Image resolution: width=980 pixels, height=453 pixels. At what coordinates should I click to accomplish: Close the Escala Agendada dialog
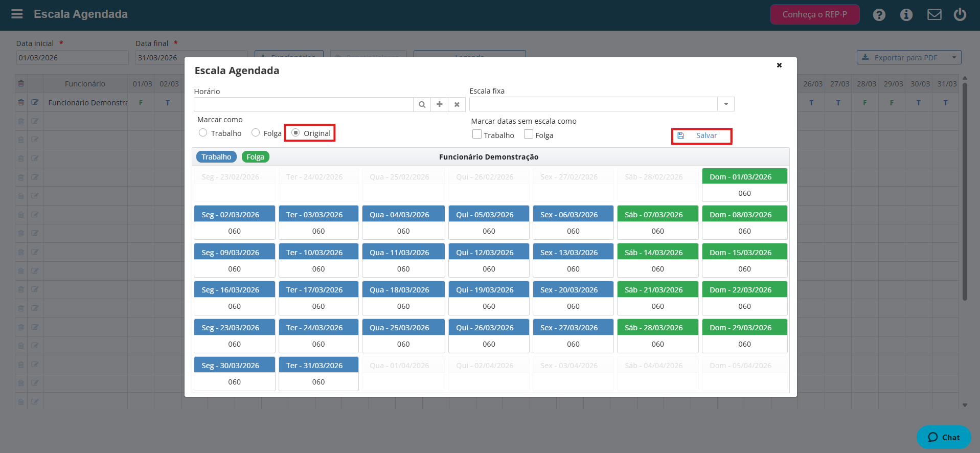click(x=779, y=65)
